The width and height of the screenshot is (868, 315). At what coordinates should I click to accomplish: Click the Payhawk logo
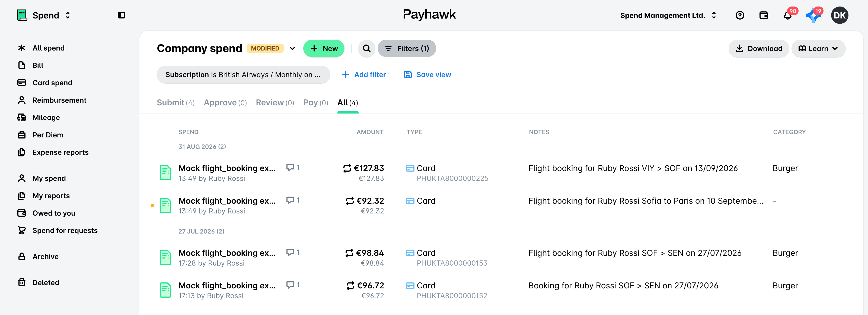[x=429, y=14]
